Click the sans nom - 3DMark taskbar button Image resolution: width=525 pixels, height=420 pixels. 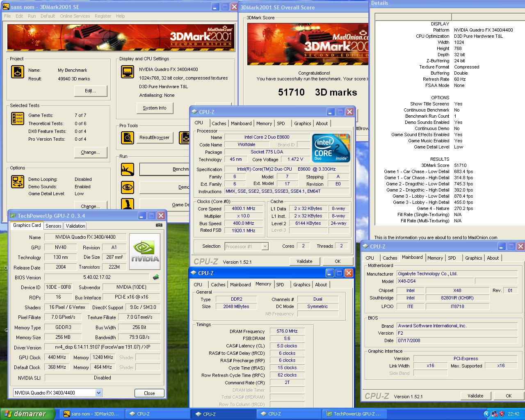pyautogui.click(x=91, y=414)
